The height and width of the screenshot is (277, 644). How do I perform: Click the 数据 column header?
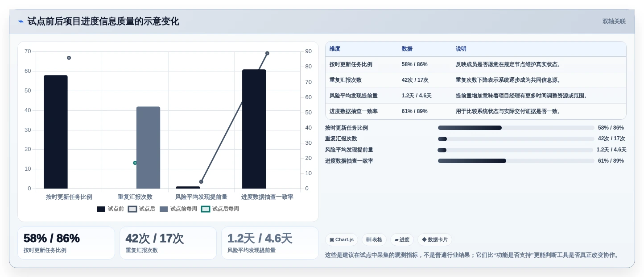(x=407, y=49)
